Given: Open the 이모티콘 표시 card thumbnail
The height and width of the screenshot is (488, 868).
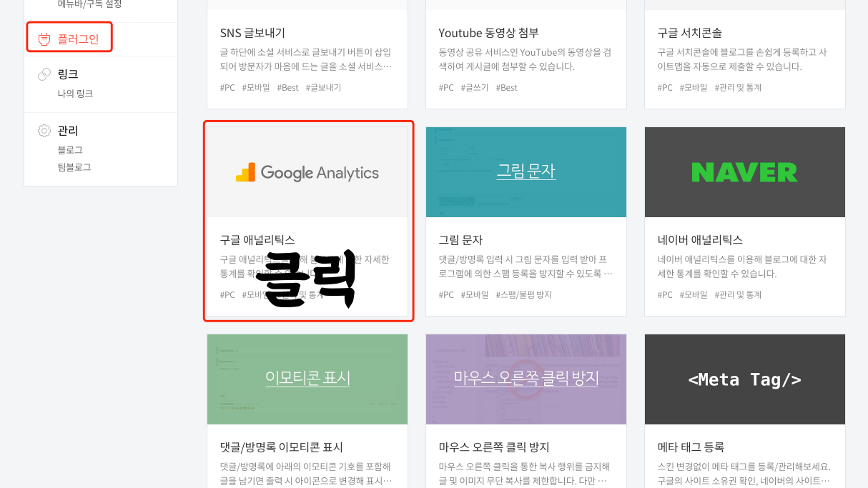Looking at the screenshot, I should (x=307, y=379).
